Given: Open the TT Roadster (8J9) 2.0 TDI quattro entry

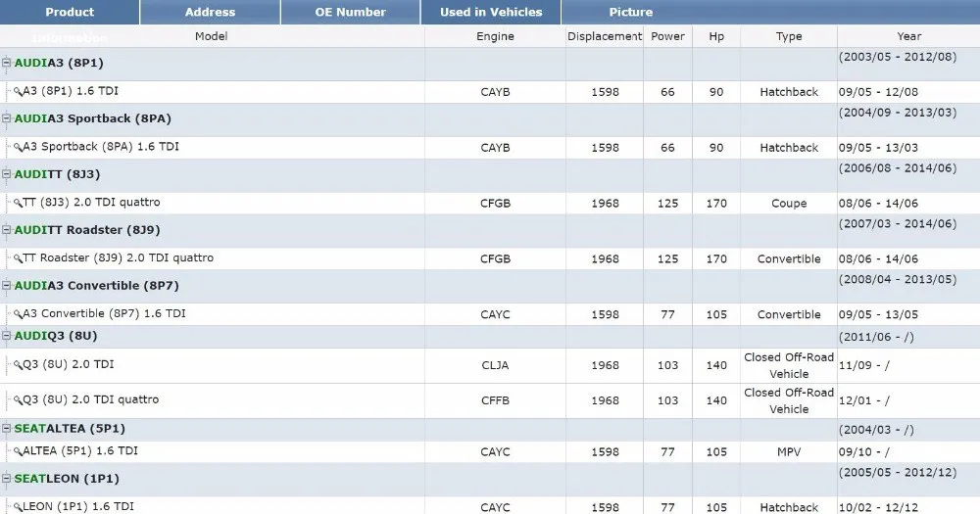Looking at the screenshot, I should click(119, 257).
